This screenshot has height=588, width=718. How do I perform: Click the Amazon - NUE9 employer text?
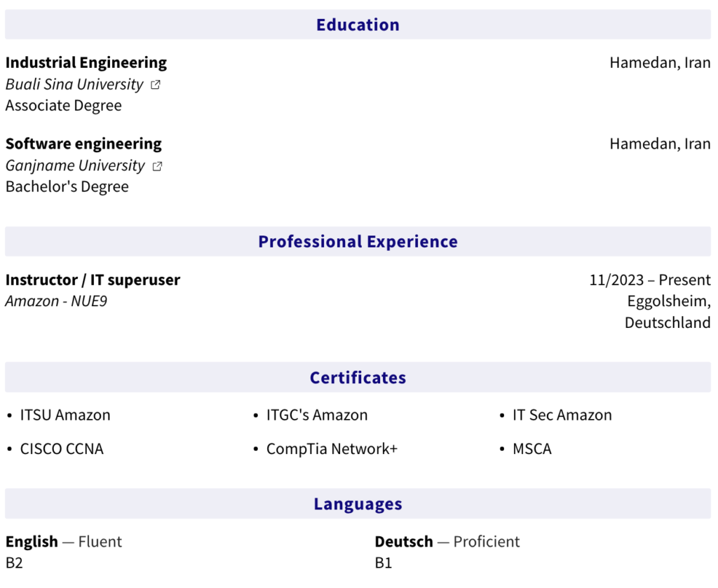pyautogui.click(x=56, y=301)
